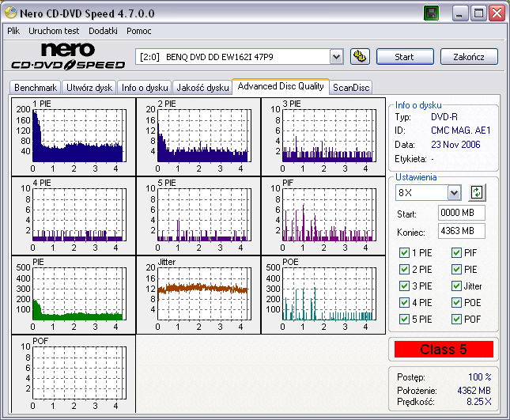
Task: Maximize the Nero CD-DVD Speed window
Action: (x=478, y=13)
